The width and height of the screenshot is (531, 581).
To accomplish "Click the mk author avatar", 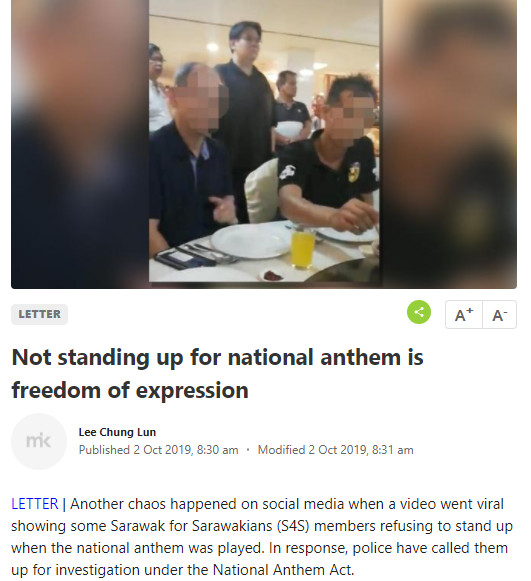I will point(39,441).
